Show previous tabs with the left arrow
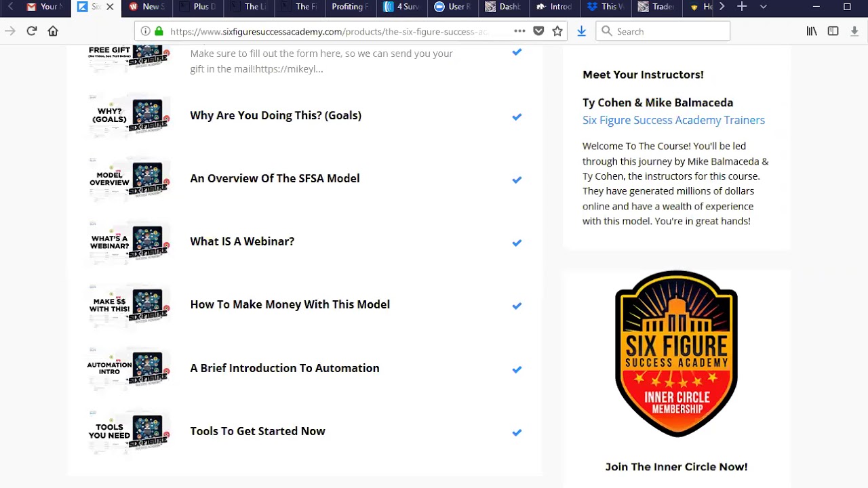This screenshot has width=868, height=488. tap(10, 7)
